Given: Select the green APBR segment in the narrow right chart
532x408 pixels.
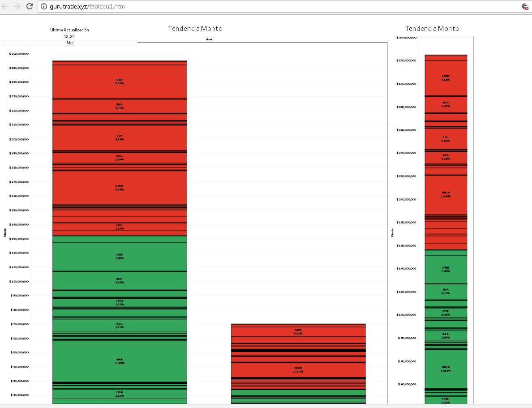Looking at the screenshot, I should 446,270.
